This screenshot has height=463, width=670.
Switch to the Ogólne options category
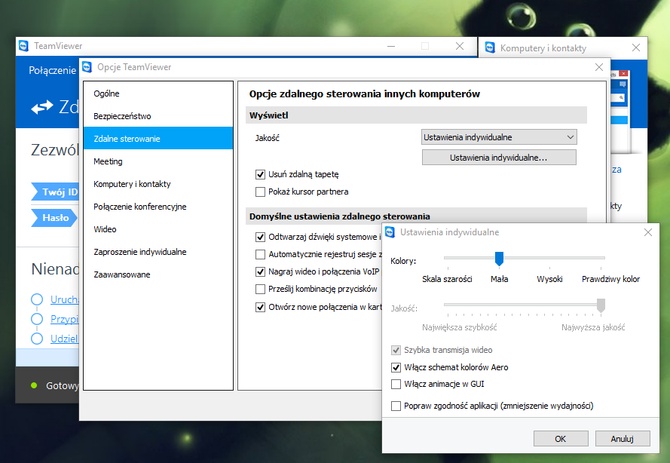coord(107,93)
